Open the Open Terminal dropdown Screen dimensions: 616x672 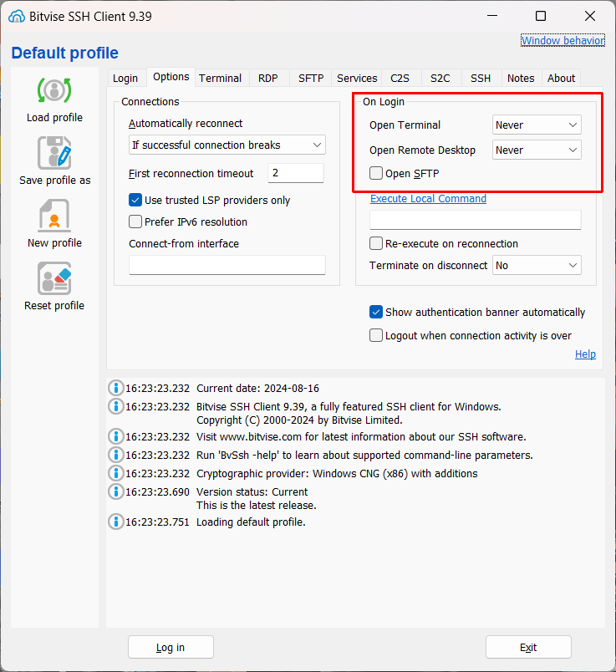coord(537,125)
